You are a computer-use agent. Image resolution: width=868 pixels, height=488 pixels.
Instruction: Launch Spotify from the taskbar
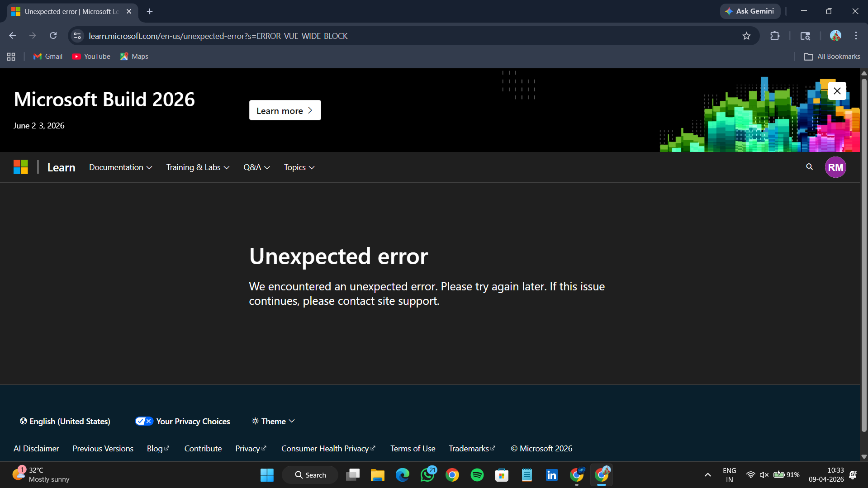pyautogui.click(x=477, y=474)
